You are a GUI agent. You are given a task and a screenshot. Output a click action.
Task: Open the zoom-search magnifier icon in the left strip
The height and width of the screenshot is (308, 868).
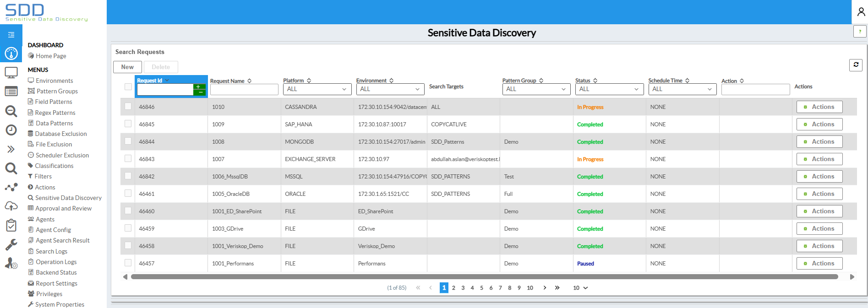coord(11,111)
